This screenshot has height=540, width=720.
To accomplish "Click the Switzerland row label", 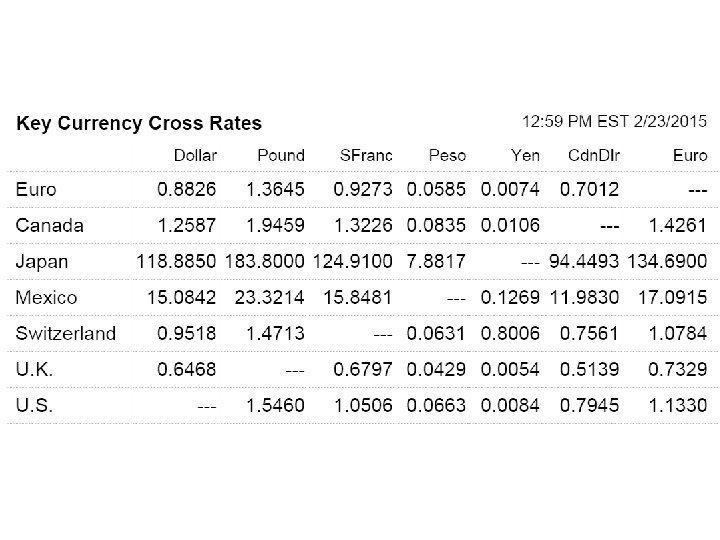I will point(66,333).
